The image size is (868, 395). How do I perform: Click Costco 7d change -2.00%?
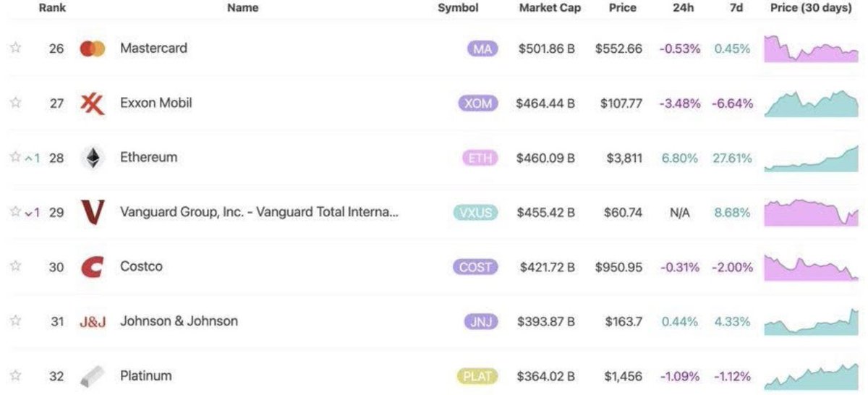click(x=732, y=267)
